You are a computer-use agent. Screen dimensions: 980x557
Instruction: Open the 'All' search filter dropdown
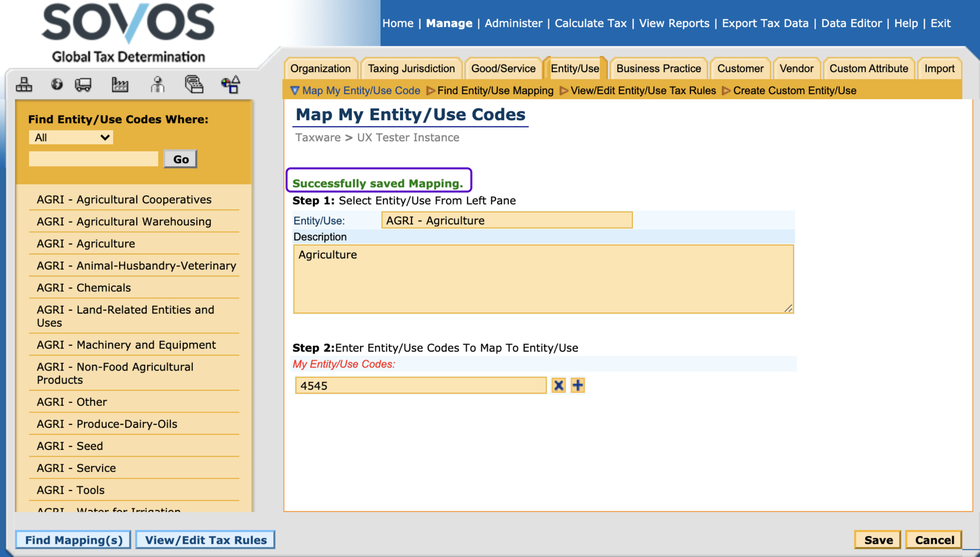pyautogui.click(x=71, y=137)
